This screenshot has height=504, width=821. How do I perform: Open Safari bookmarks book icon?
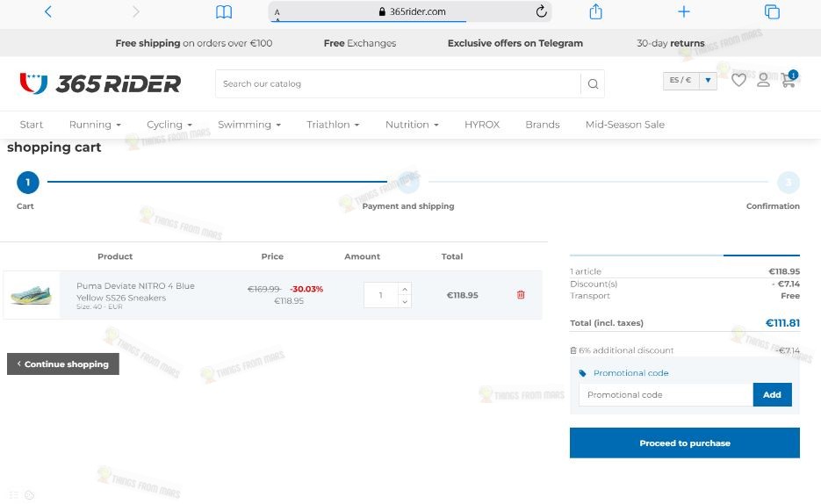coord(224,11)
